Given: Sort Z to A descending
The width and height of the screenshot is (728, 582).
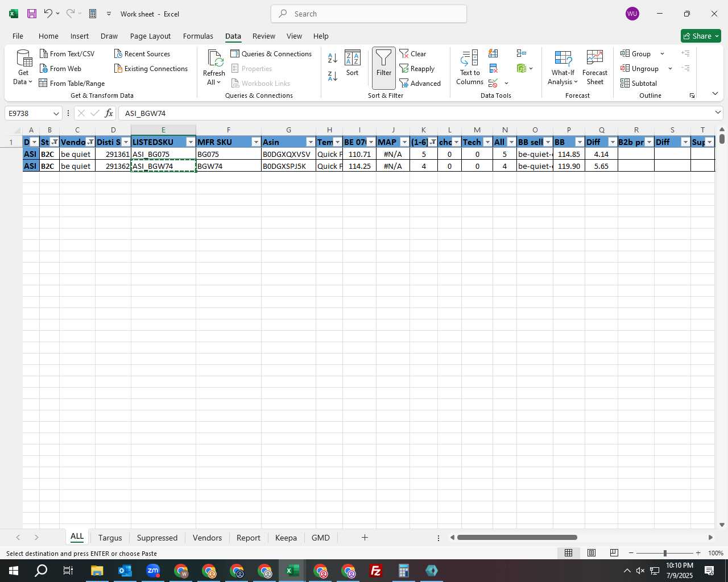Looking at the screenshot, I should [333, 76].
